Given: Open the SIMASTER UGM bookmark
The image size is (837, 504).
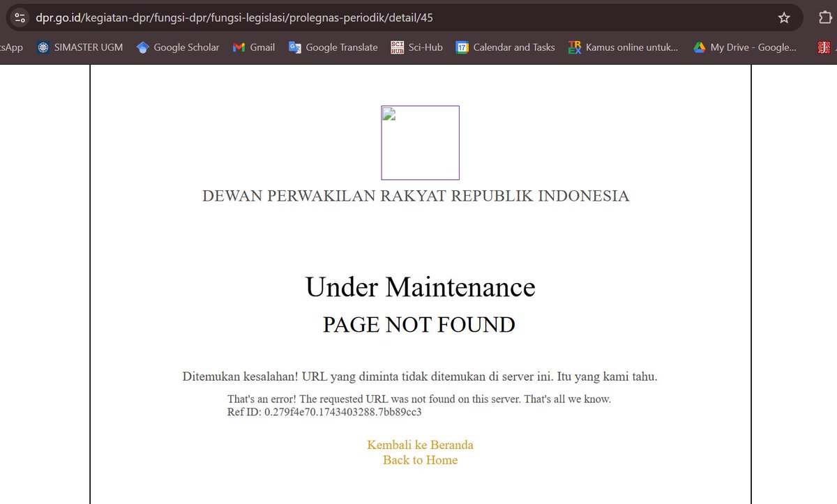Looking at the screenshot, I should (80, 47).
